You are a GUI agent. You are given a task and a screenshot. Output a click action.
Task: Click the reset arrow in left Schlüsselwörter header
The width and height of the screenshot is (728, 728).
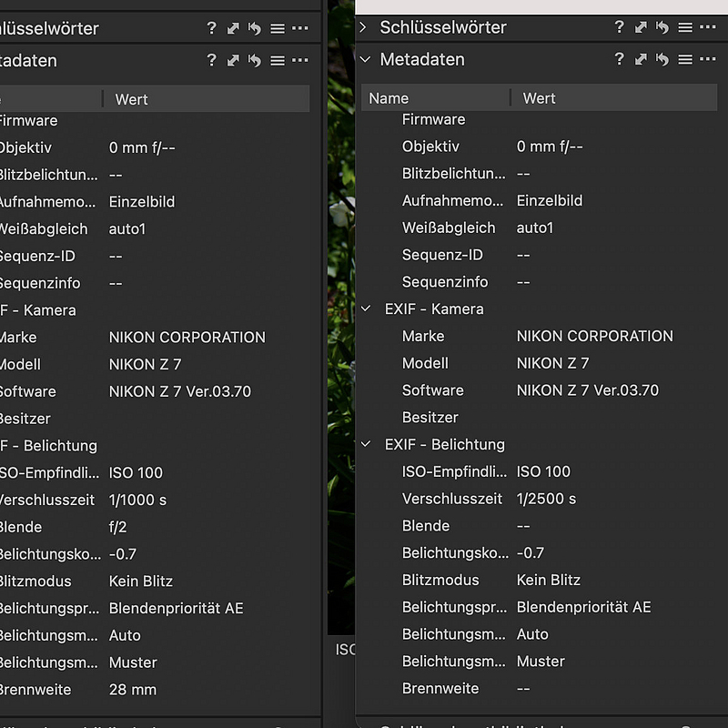255,28
